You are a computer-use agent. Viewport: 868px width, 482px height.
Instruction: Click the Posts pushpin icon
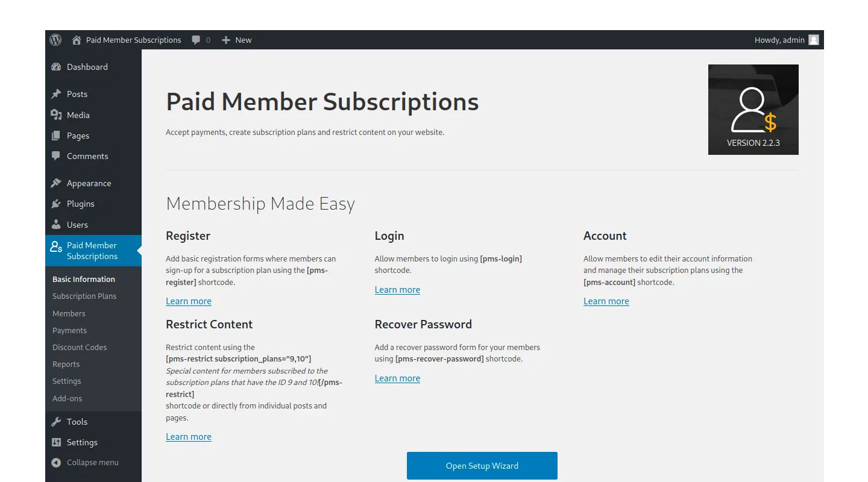coord(57,94)
